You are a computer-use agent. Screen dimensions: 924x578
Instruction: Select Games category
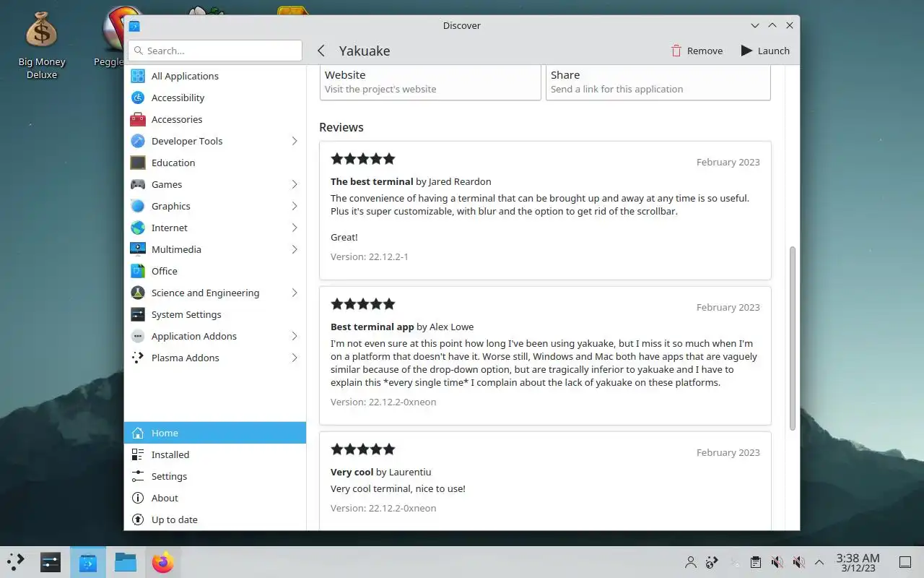215,184
